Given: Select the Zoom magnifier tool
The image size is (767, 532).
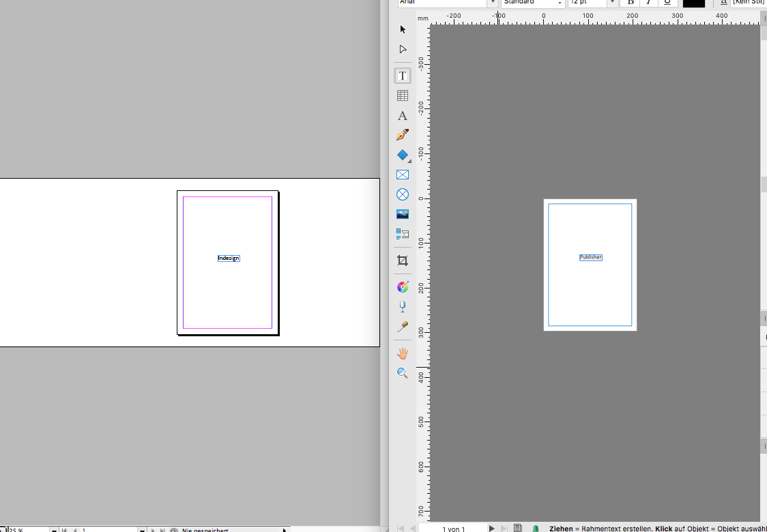Looking at the screenshot, I should [x=403, y=373].
